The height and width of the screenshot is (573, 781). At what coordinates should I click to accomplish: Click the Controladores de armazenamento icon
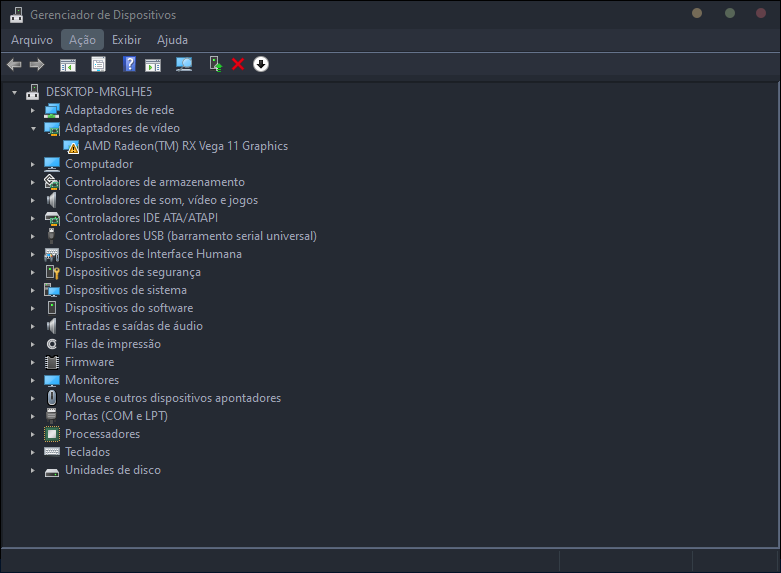tap(52, 182)
